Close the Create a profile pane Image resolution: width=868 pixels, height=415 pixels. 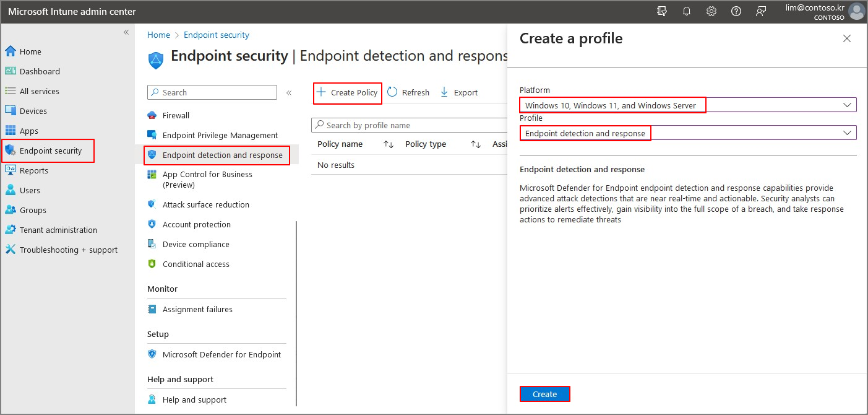click(x=847, y=38)
